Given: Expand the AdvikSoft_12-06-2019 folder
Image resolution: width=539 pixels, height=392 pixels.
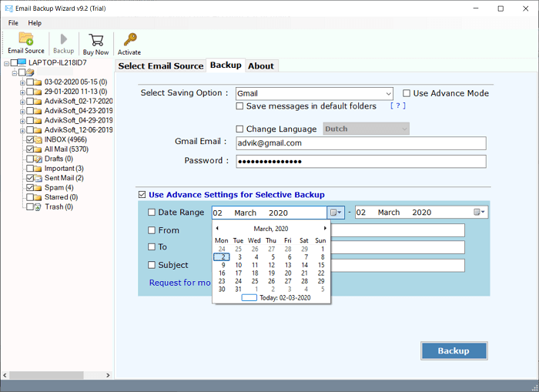Looking at the screenshot, I should tap(22, 131).
